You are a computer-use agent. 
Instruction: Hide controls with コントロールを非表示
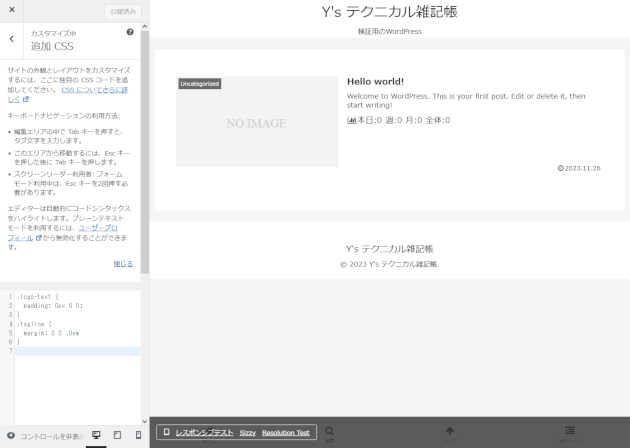point(44,436)
